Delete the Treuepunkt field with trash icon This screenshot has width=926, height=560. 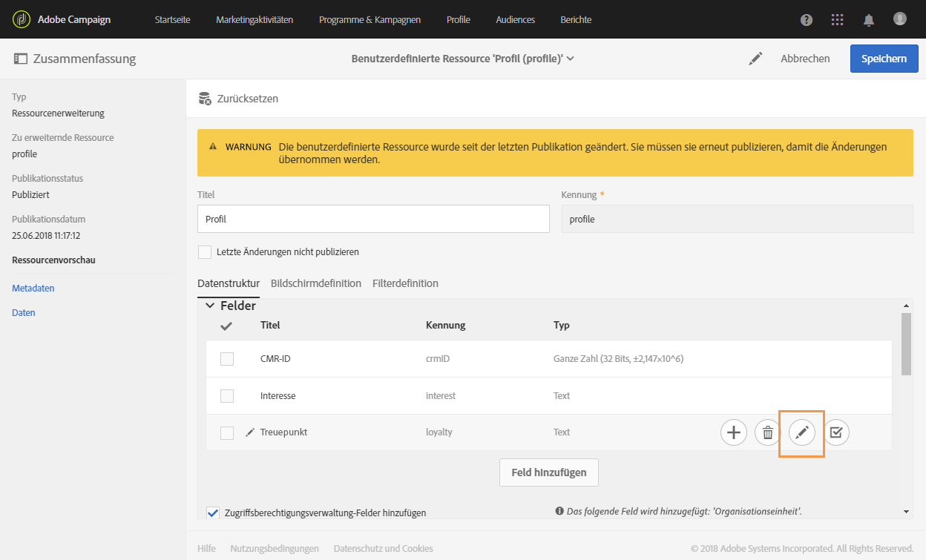(768, 432)
